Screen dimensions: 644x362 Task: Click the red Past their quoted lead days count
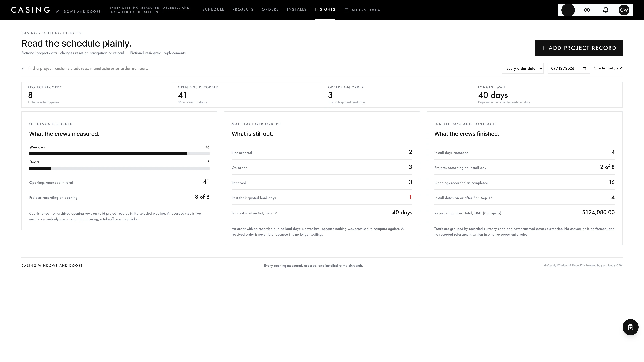pyautogui.click(x=410, y=197)
